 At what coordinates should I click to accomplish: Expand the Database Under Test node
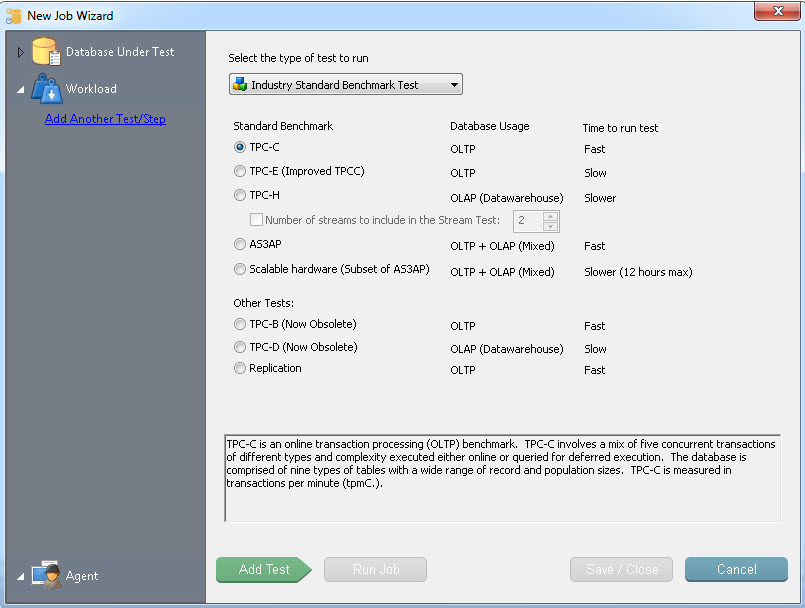pyautogui.click(x=21, y=52)
